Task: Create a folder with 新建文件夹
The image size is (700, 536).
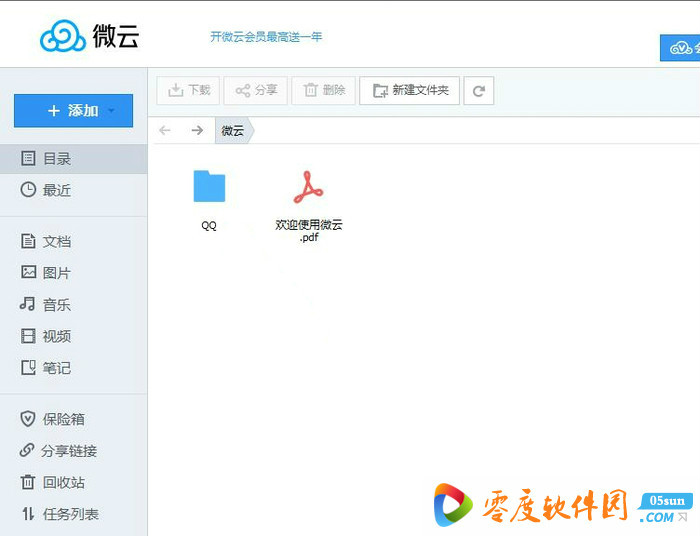Action: pyautogui.click(x=409, y=91)
